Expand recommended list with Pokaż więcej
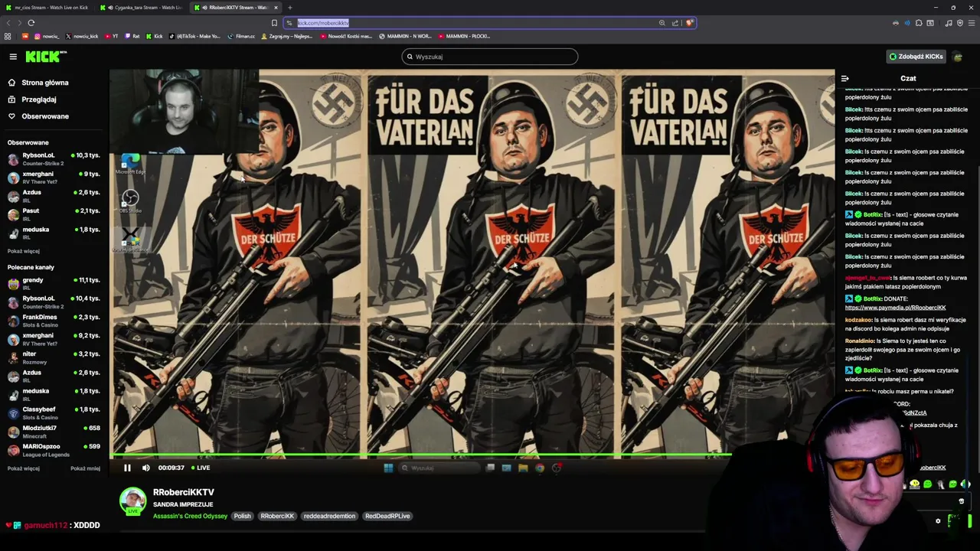 24,468
